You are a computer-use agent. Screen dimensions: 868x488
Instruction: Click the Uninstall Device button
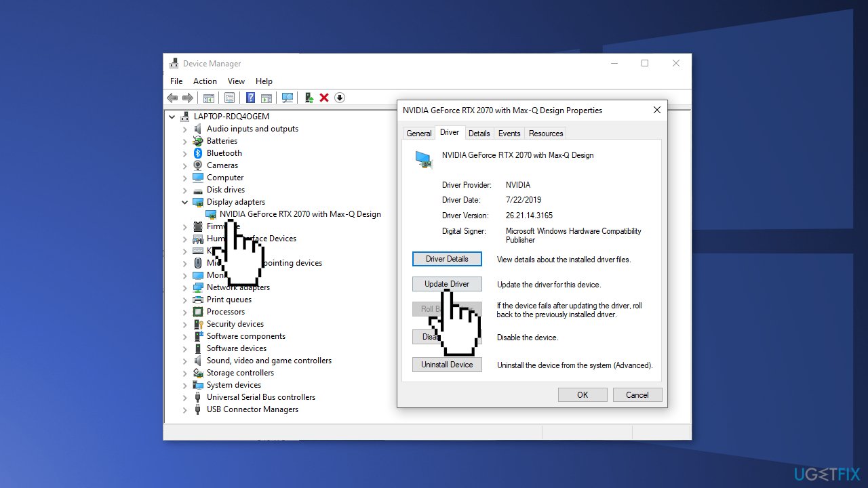point(447,364)
